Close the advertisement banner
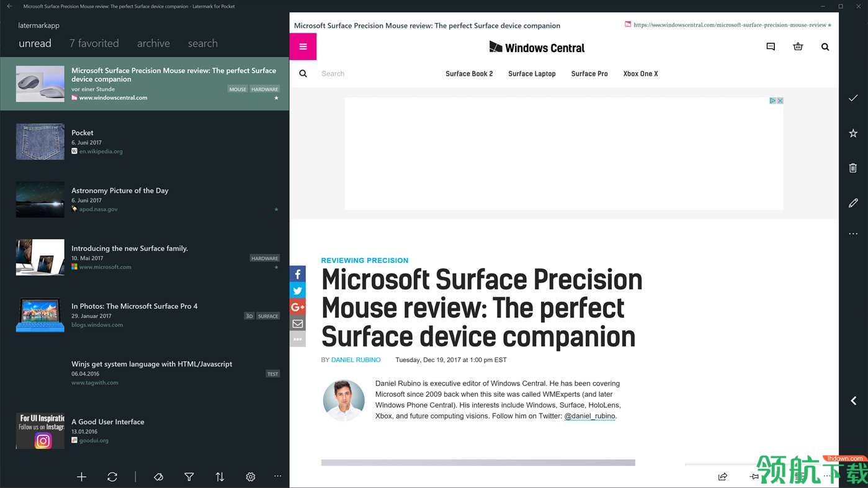This screenshot has width=868, height=488. [780, 100]
